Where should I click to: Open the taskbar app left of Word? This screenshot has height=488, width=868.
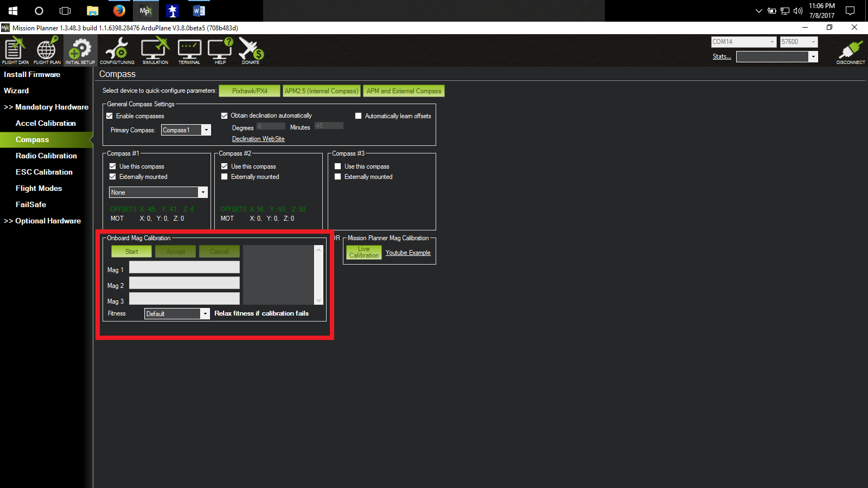coord(173,11)
